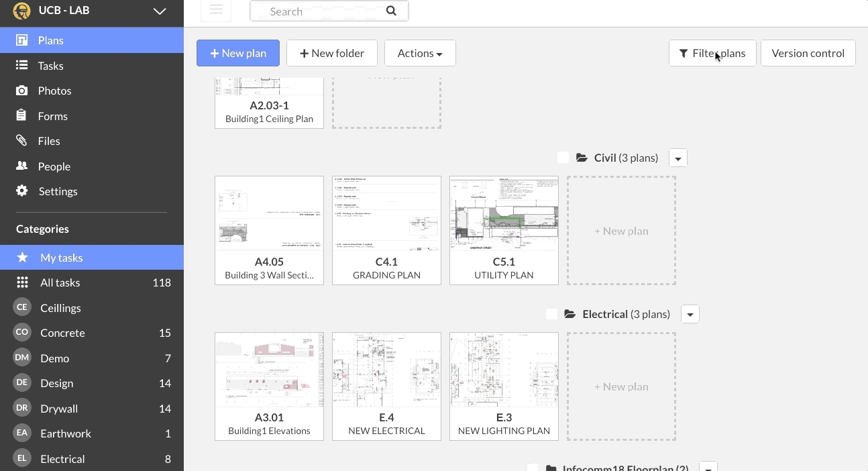Open the C4.1 Grading Plan thumbnail
868x471 pixels.
[x=386, y=213]
